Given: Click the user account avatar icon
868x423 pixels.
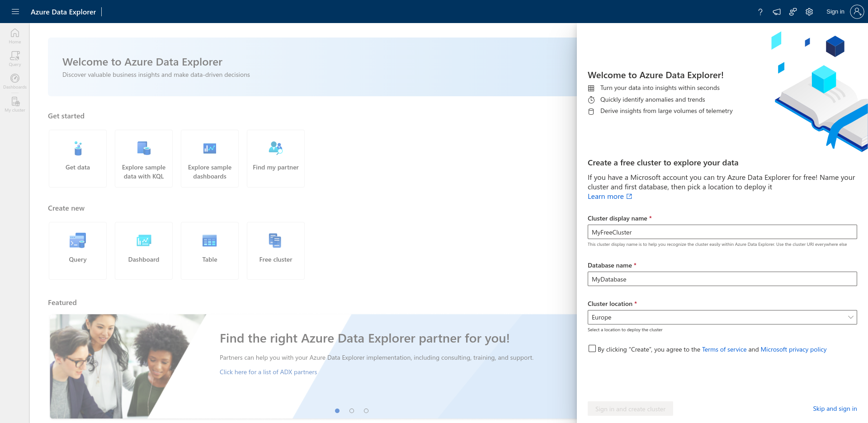Looking at the screenshot, I should pyautogui.click(x=857, y=12).
